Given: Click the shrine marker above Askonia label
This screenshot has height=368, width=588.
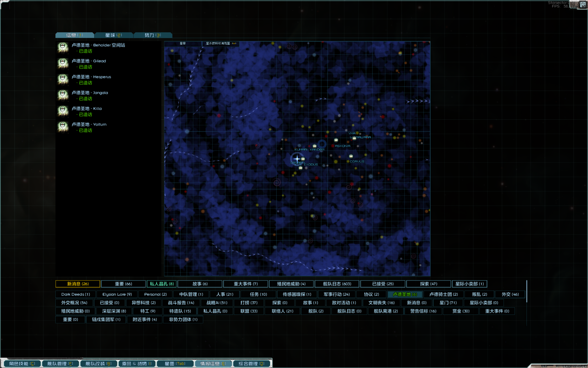Looking at the screenshot, I should [x=336, y=140].
